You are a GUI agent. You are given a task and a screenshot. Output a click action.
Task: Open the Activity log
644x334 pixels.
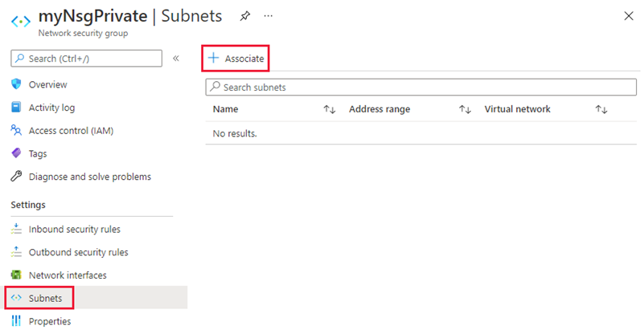[x=51, y=108]
